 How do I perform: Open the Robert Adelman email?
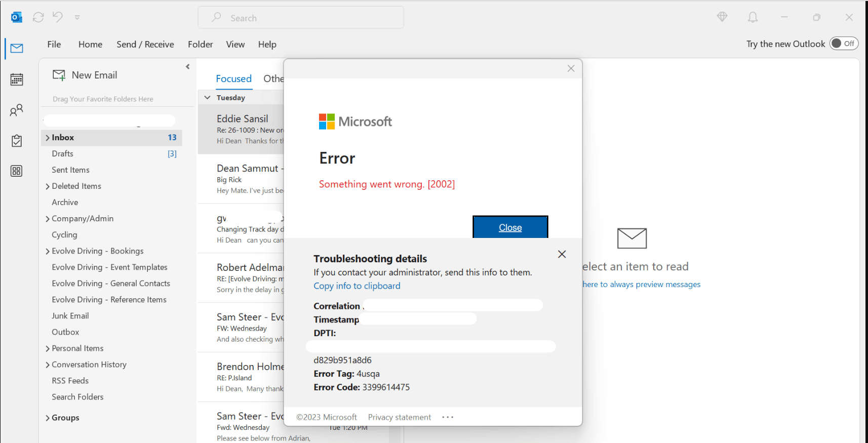(241, 278)
